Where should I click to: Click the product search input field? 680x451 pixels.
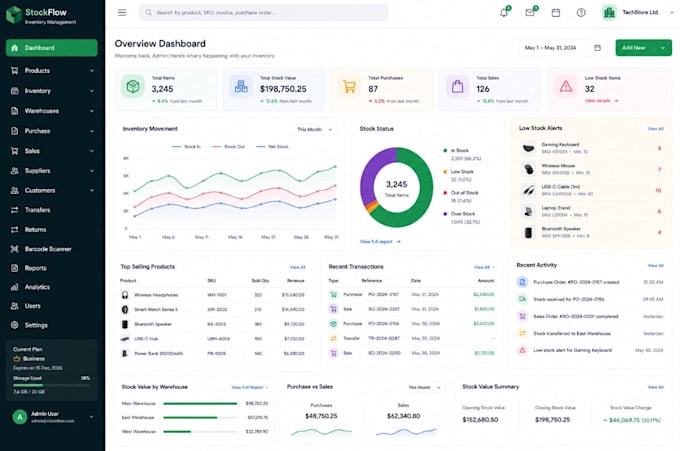263,13
